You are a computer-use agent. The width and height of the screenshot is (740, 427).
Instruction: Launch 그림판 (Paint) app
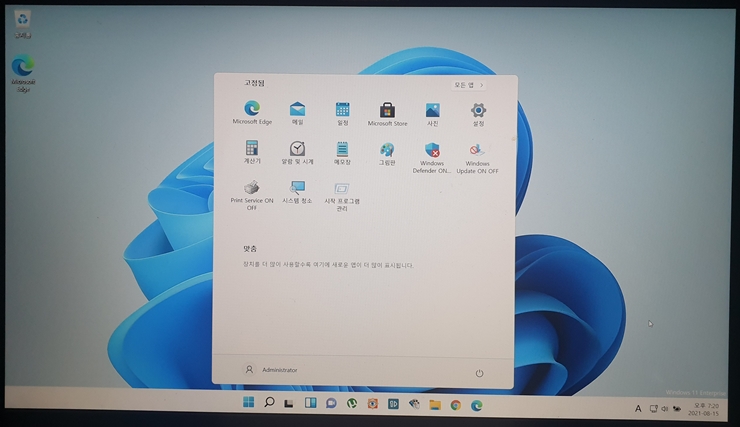pos(387,153)
